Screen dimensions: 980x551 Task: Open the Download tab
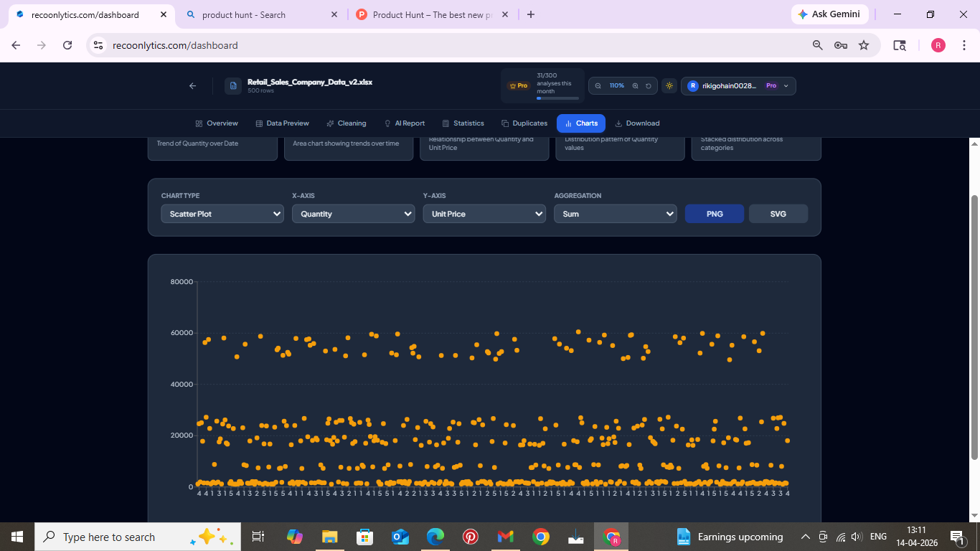coord(637,123)
